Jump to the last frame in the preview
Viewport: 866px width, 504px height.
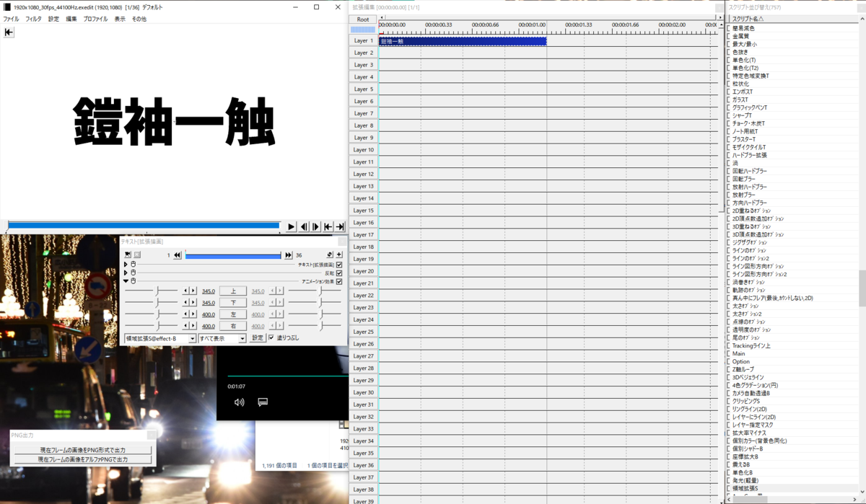coord(340,226)
